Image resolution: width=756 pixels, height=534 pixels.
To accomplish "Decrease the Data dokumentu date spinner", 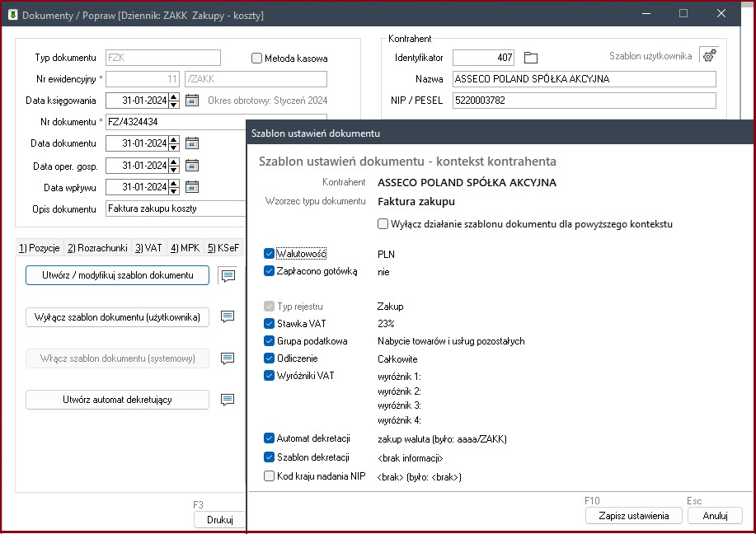I will [x=174, y=147].
